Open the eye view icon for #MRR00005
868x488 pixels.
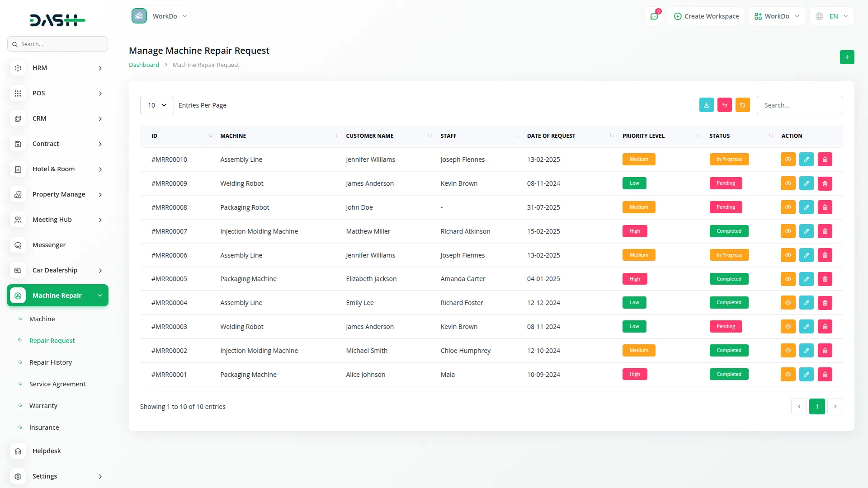tap(788, 279)
